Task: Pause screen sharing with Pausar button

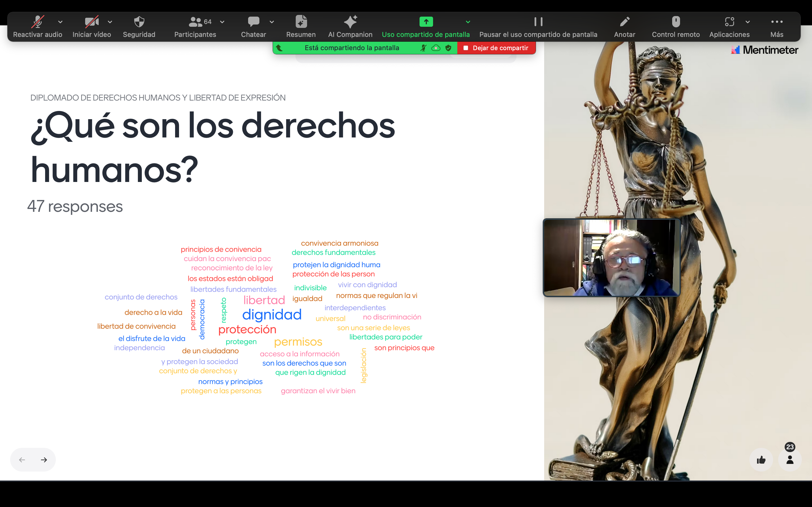Action: [x=538, y=22]
